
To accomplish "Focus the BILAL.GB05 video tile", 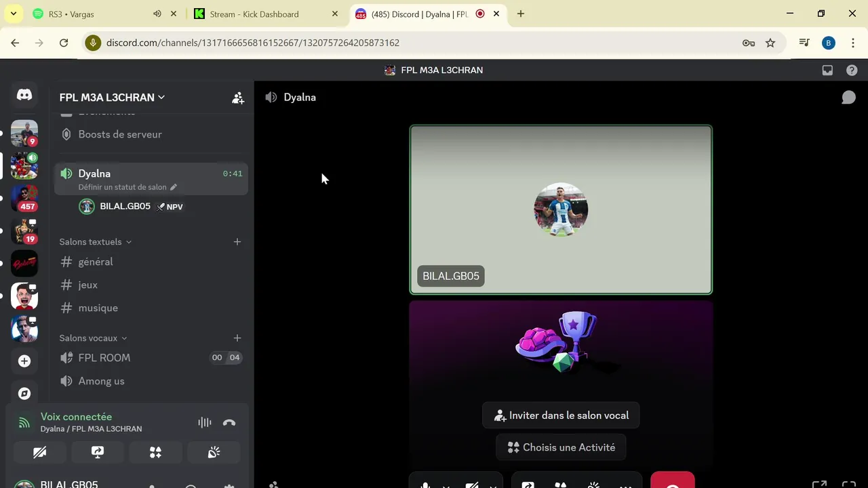I will [561, 209].
